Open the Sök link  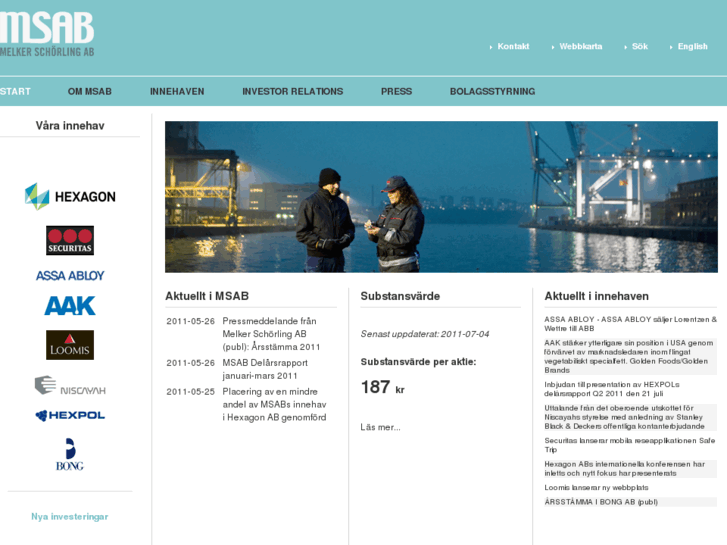pos(639,46)
